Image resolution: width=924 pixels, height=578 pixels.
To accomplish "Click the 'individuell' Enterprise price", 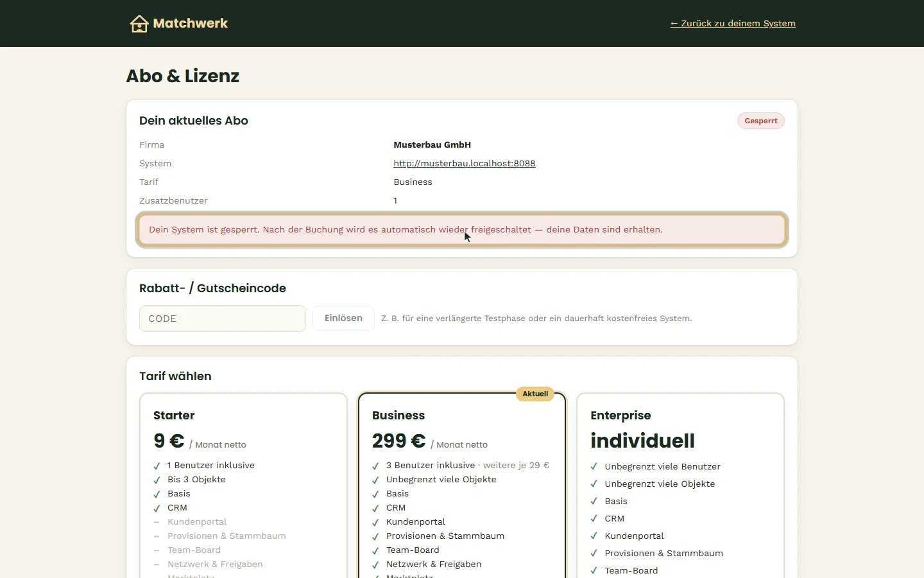I will pyautogui.click(x=642, y=441).
